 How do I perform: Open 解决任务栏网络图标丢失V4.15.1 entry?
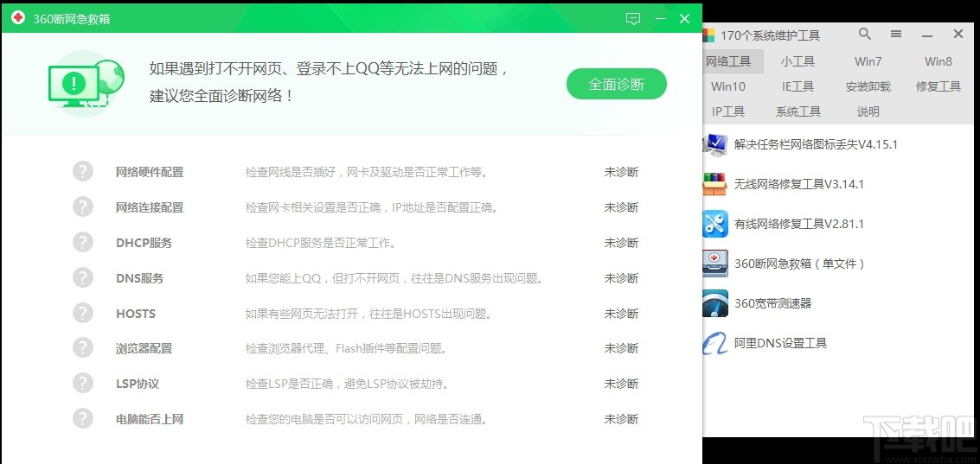816,144
